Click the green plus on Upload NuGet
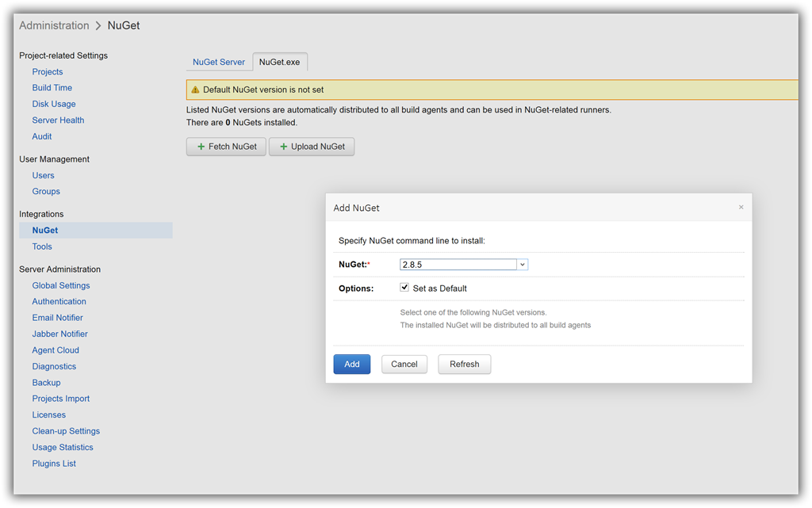 tap(283, 147)
